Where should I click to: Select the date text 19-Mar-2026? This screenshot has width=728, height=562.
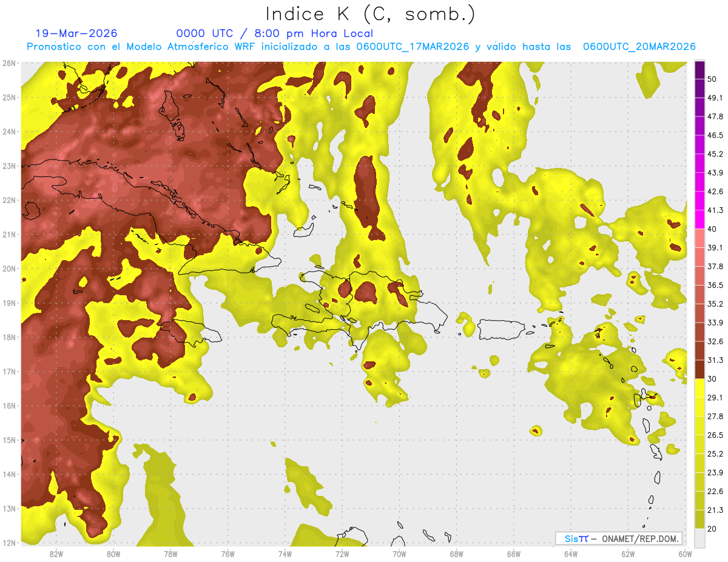coord(76,33)
